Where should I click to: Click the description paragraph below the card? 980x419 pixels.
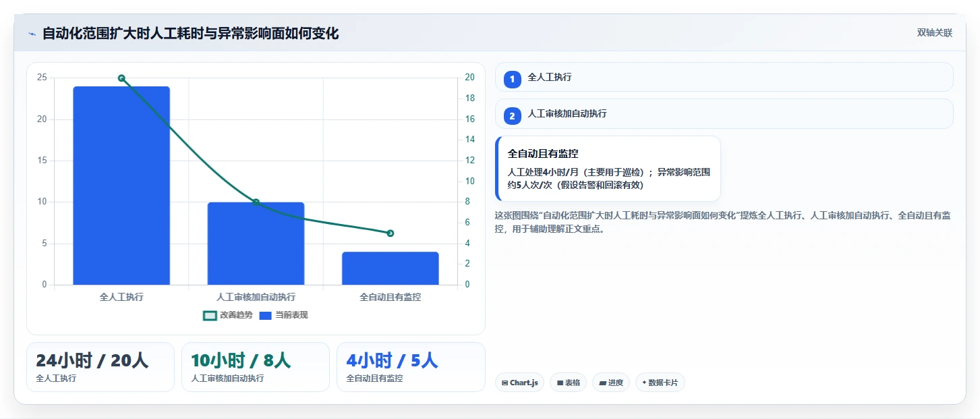pos(724,222)
